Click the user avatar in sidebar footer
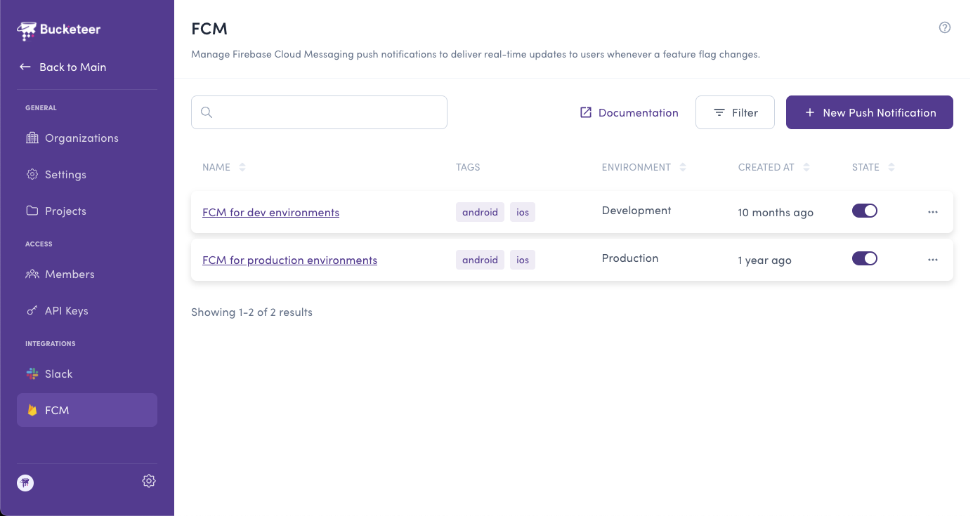This screenshot has height=516, width=980. (x=25, y=482)
